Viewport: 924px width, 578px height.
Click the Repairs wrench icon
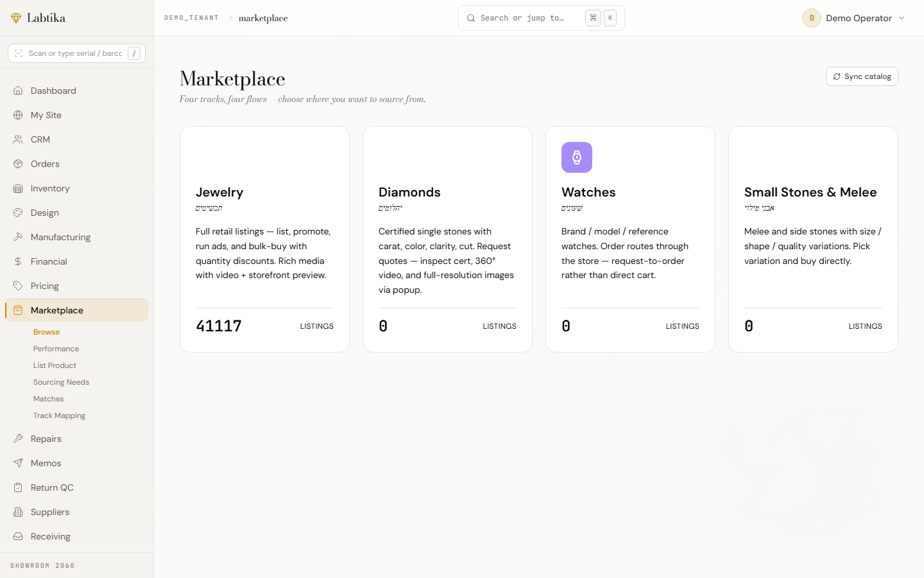tap(18, 439)
